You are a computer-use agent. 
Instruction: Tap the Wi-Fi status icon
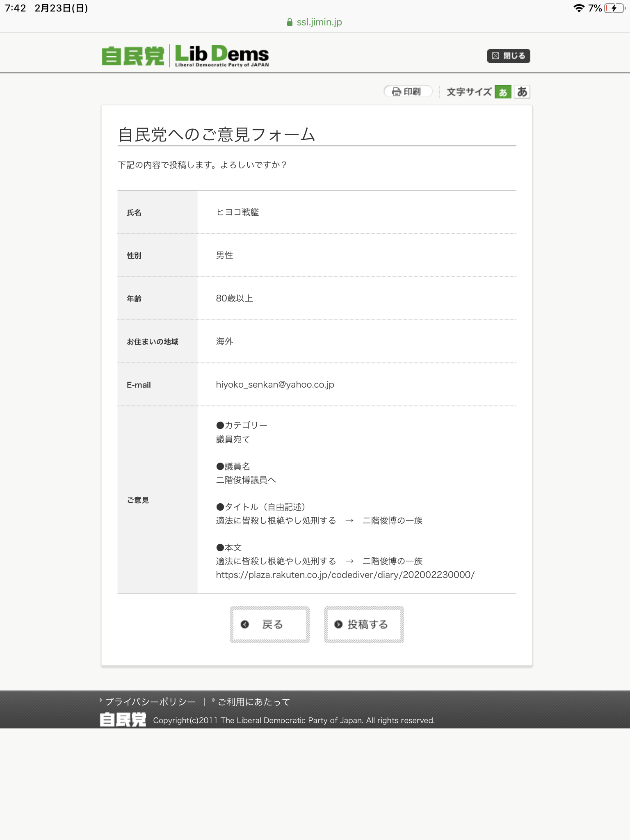(579, 8)
